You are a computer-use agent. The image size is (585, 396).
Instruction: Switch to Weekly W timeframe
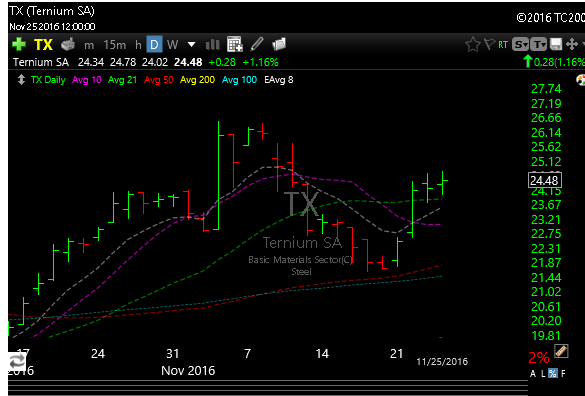pyautogui.click(x=172, y=45)
